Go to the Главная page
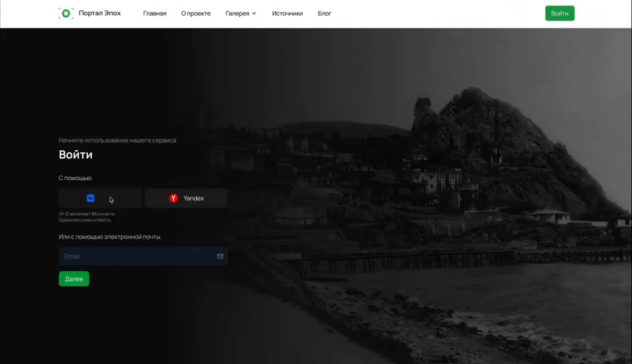 click(155, 13)
